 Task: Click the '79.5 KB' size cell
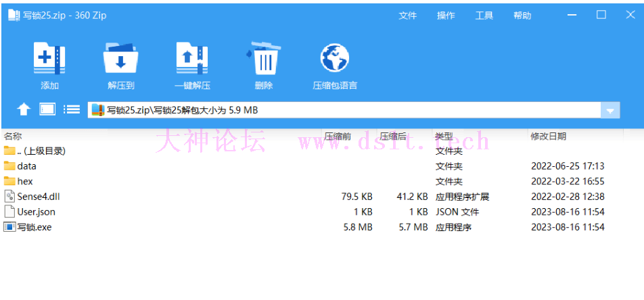[x=357, y=197]
